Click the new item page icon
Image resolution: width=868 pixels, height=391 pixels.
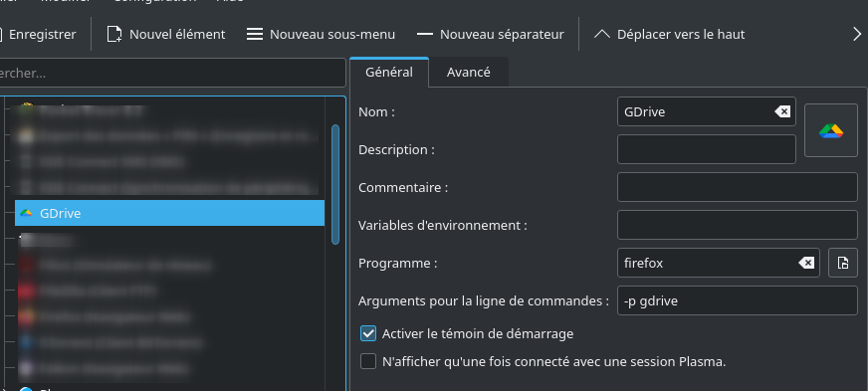[114, 34]
